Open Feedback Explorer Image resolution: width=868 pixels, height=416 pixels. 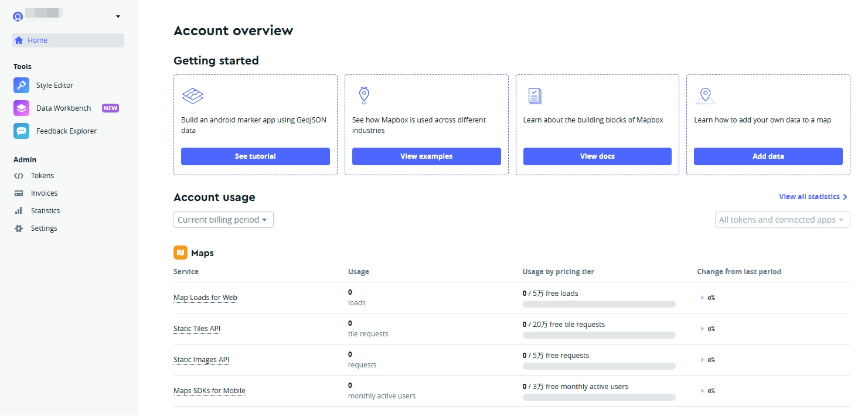[66, 131]
